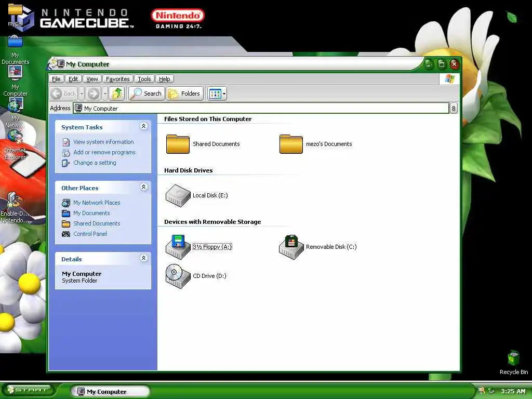Click the Windows flag logo
532x399 pixels.
449,79
